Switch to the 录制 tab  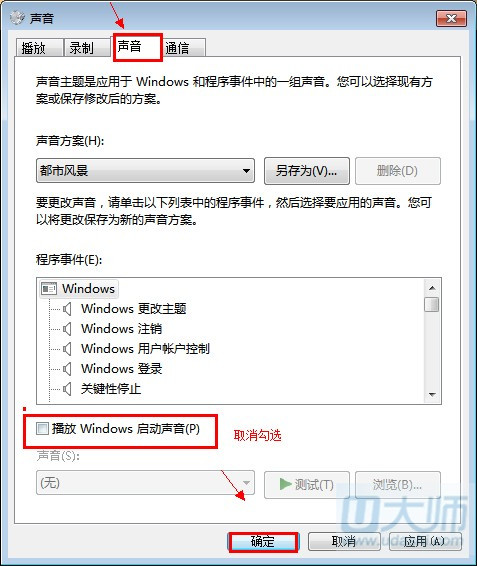(87, 48)
